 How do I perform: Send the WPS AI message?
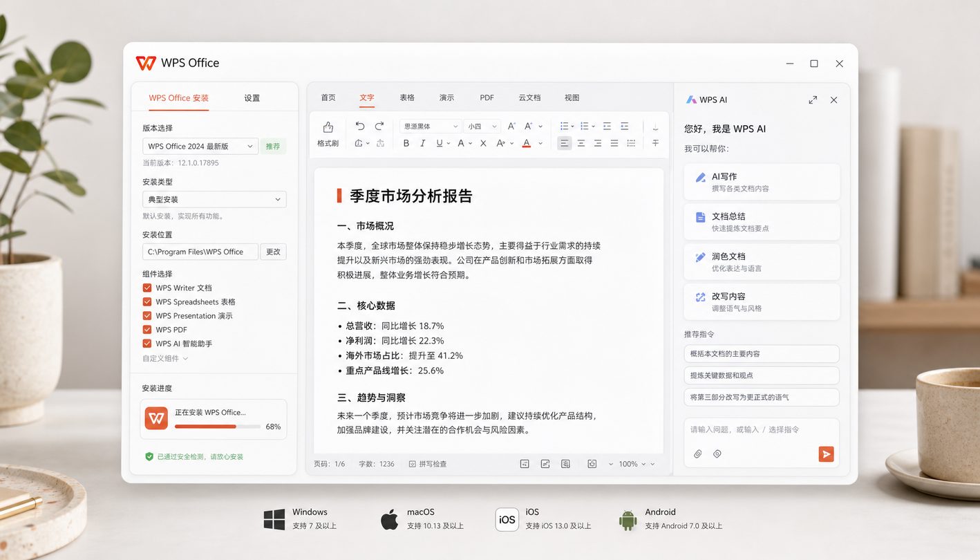(826, 454)
